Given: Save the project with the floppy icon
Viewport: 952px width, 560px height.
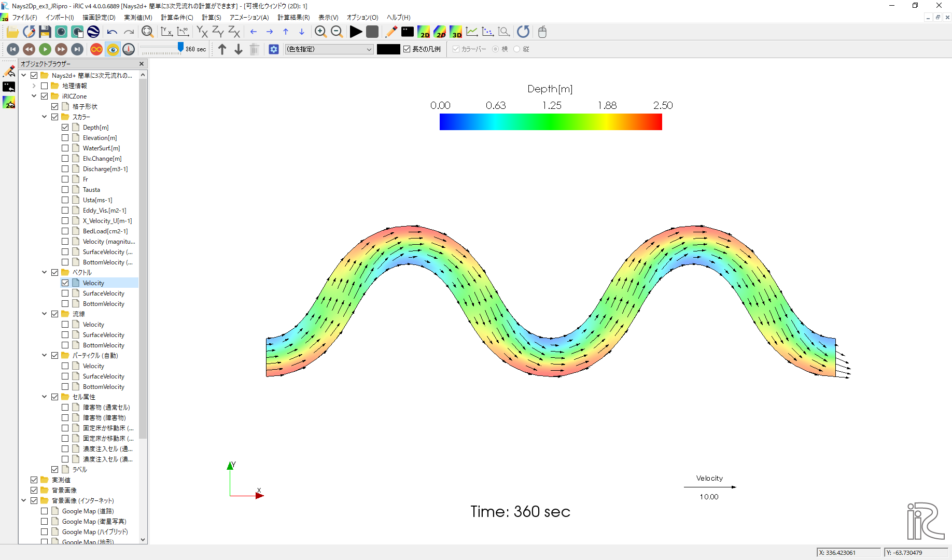Looking at the screenshot, I should pos(45,32).
